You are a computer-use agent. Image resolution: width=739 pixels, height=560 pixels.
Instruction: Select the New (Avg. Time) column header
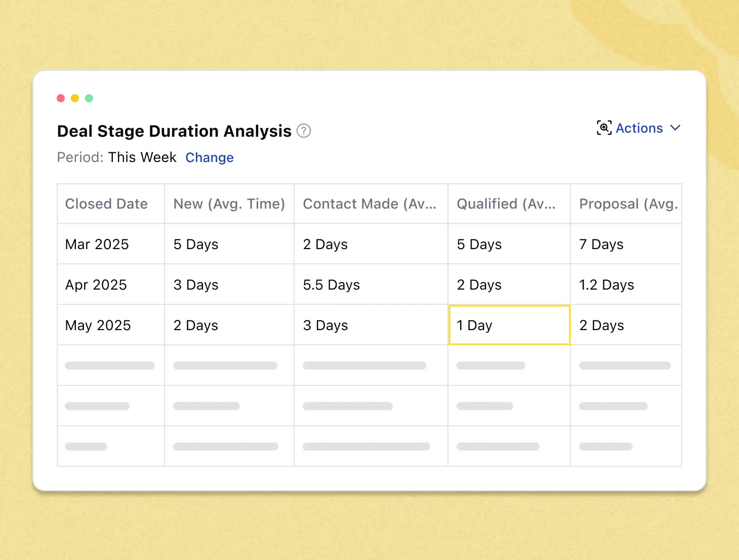(x=229, y=204)
